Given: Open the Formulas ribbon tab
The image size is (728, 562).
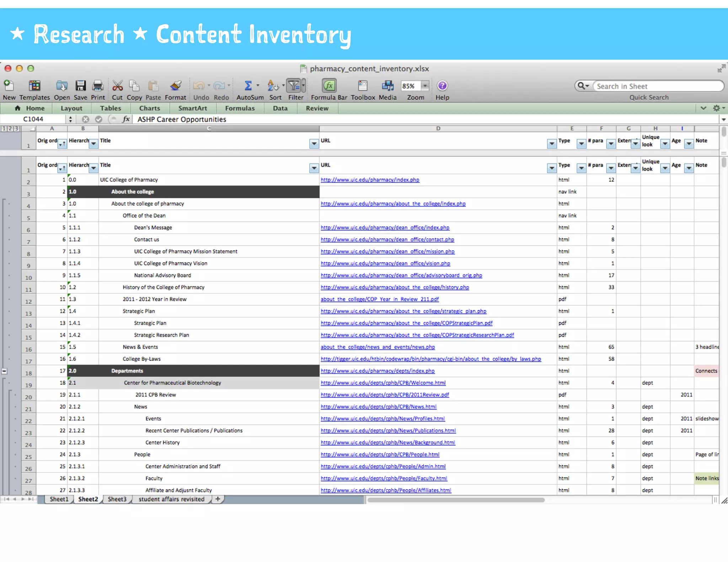Looking at the screenshot, I should click(240, 108).
